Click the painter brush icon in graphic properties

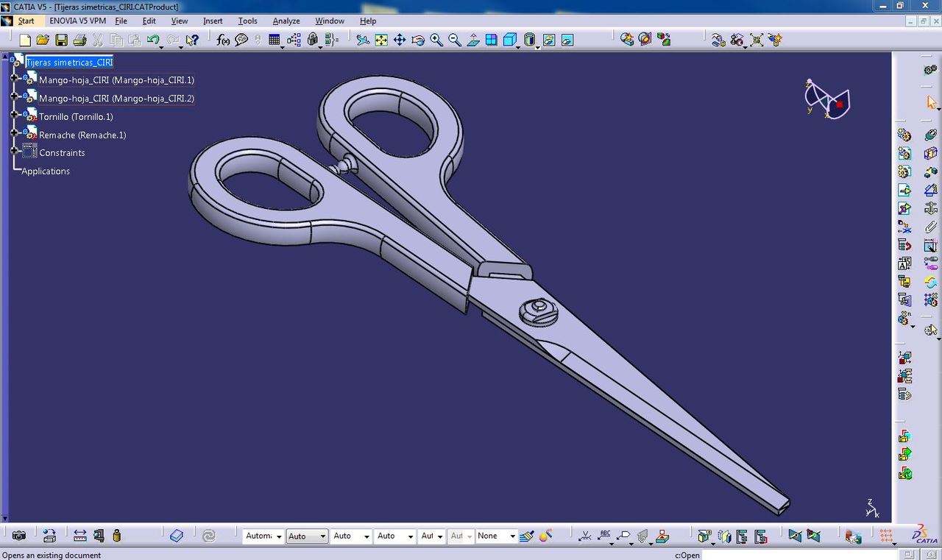tap(526, 536)
